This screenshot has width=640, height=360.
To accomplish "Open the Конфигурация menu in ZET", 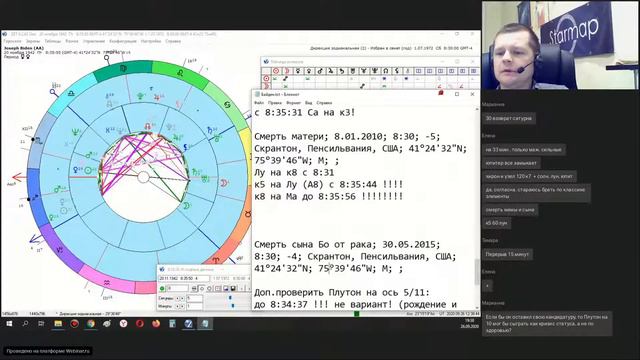I will click(123, 41).
